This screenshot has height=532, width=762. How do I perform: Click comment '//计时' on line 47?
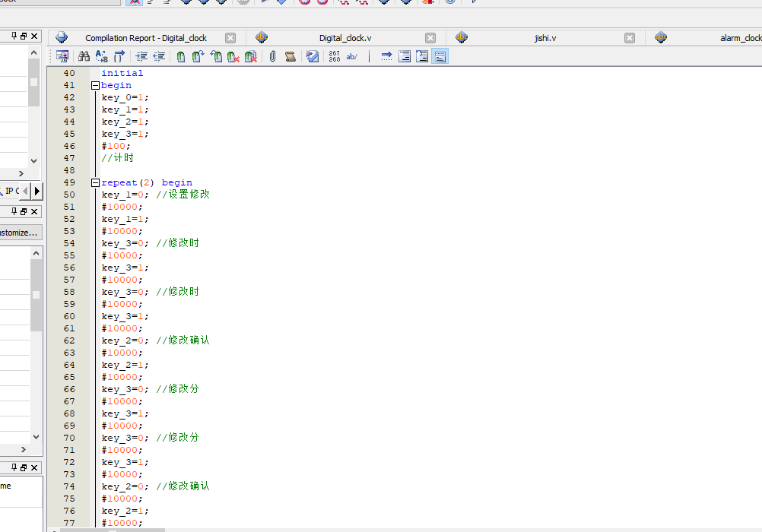pos(117,158)
